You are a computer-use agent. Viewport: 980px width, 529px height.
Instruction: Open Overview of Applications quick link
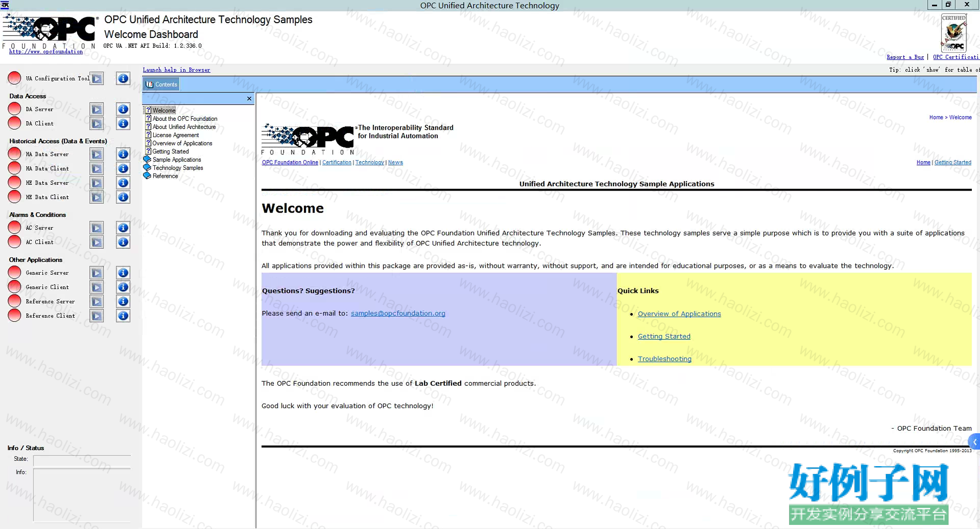coord(679,313)
